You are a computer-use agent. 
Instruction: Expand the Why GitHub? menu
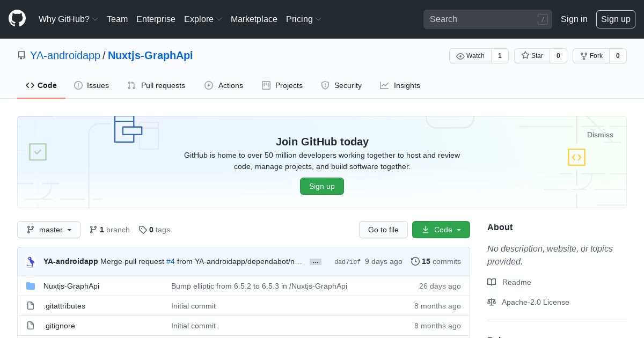coord(68,19)
